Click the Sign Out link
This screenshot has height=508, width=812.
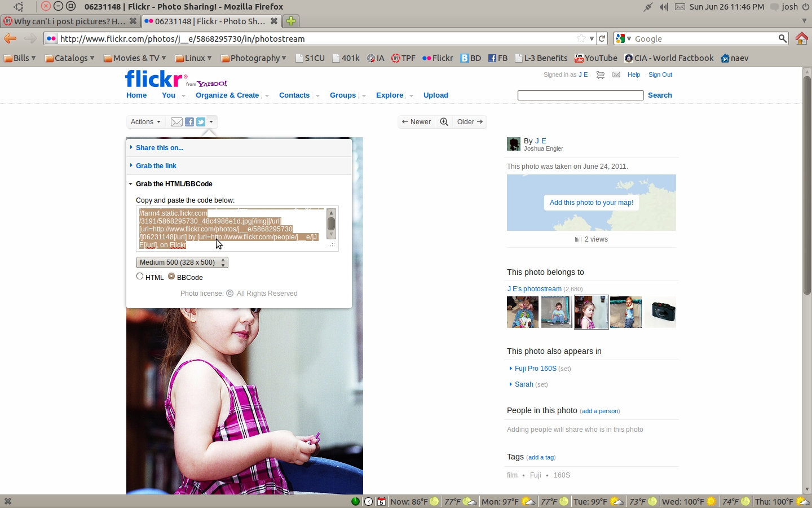click(660, 75)
